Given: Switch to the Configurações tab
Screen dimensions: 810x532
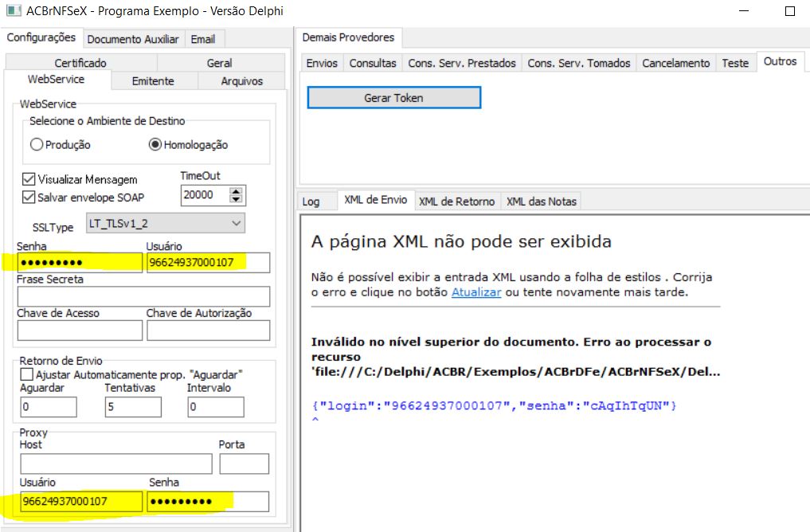Looking at the screenshot, I should coord(41,37).
